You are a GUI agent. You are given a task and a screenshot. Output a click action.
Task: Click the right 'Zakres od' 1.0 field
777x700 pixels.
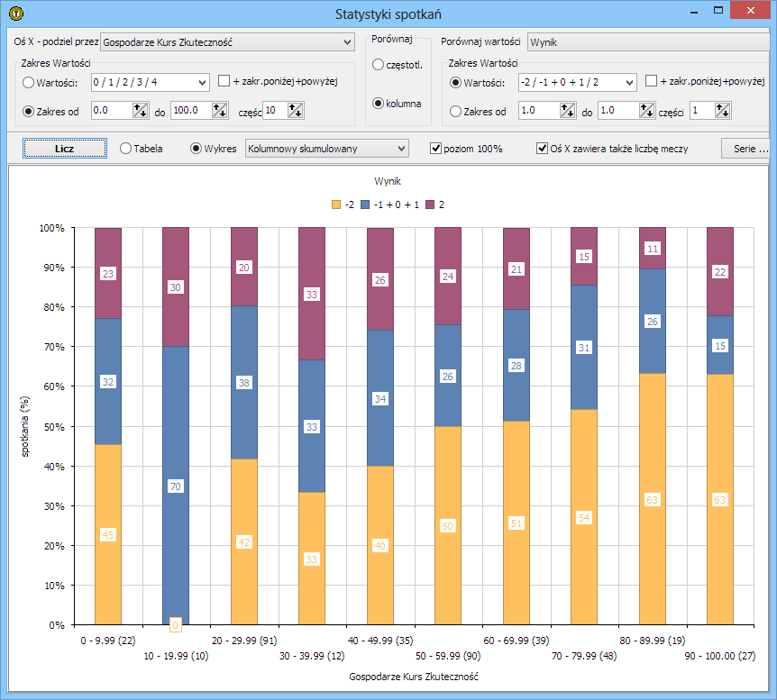click(540, 111)
